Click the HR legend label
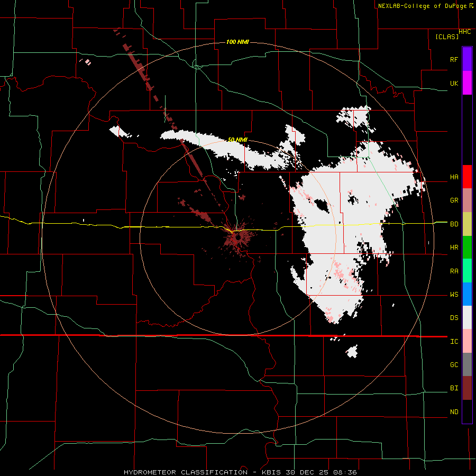476x476 pixels. click(454, 248)
